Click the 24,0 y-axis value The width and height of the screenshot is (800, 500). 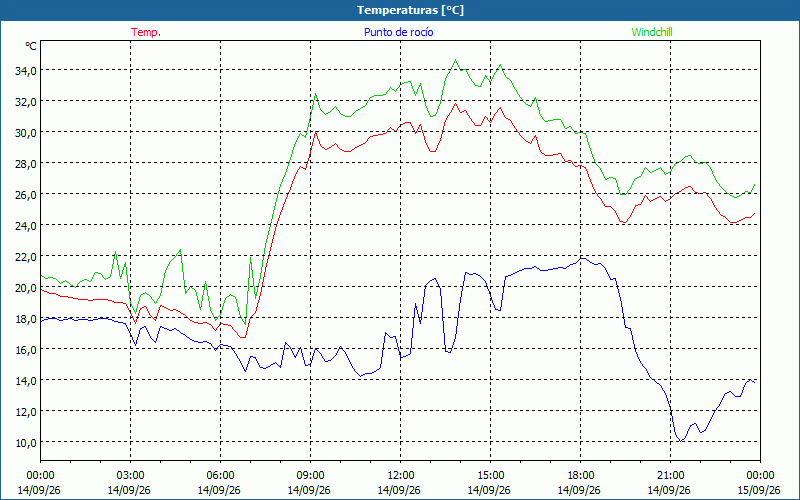coord(26,226)
